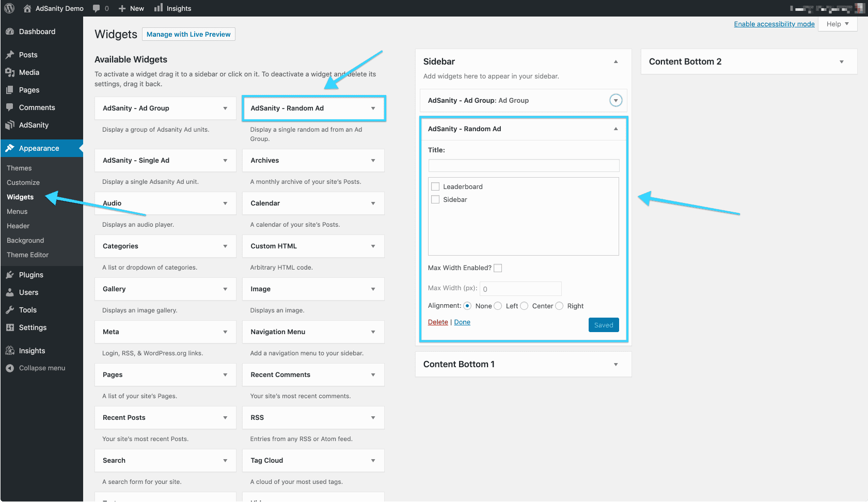
Task: Check the Leaderboard checkbox
Action: [435, 186]
